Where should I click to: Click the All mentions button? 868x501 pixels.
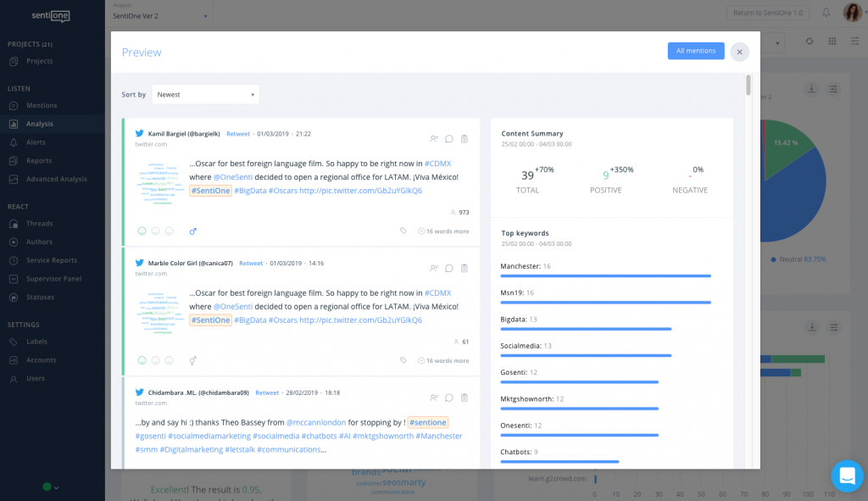pos(695,51)
